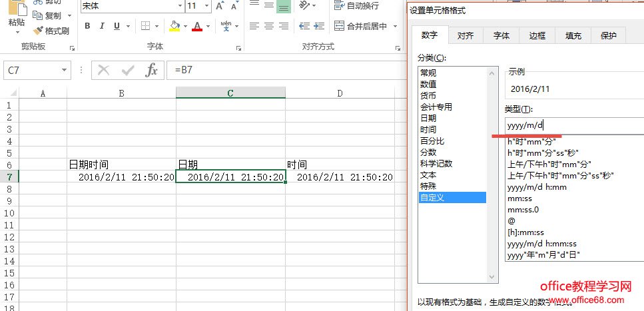Increase font size with large A

220,6
